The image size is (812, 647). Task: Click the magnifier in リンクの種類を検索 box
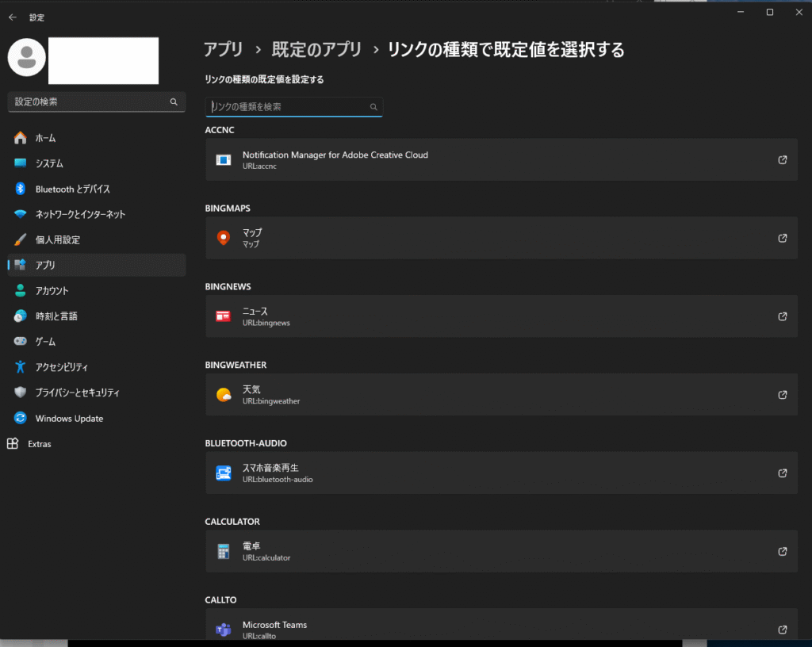point(373,107)
